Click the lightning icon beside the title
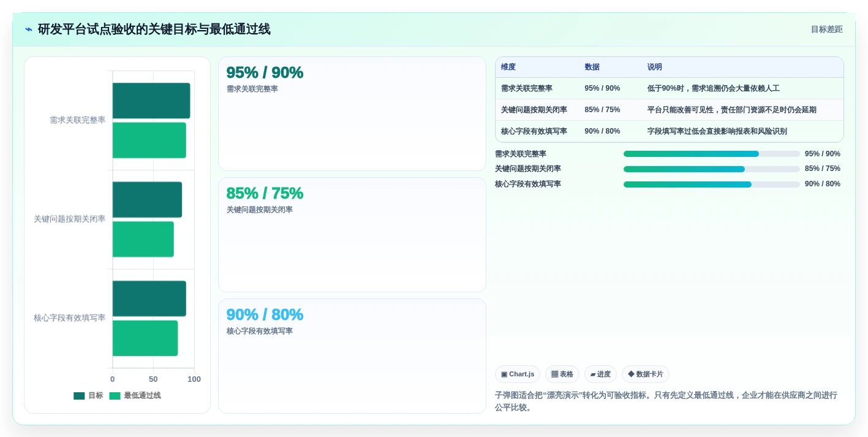 [x=29, y=29]
